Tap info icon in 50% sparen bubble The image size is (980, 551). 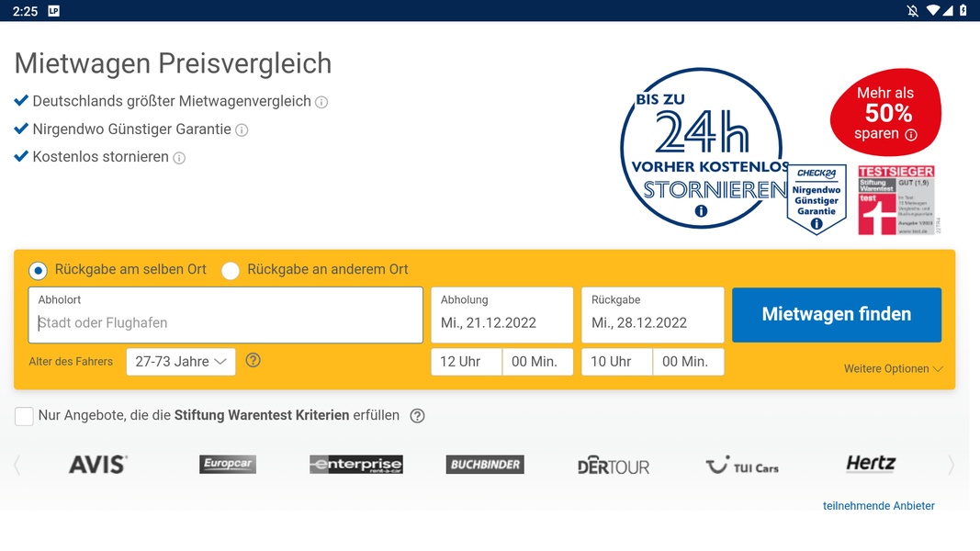[911, 134]
